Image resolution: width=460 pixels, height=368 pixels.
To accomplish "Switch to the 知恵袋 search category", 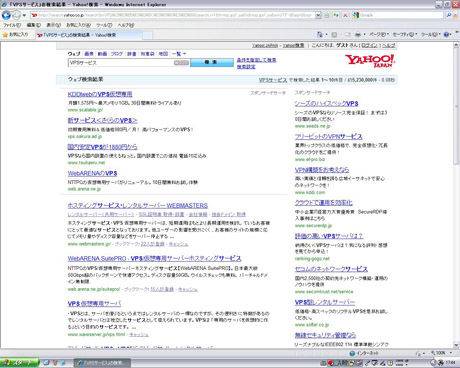I will click(147, 54).
